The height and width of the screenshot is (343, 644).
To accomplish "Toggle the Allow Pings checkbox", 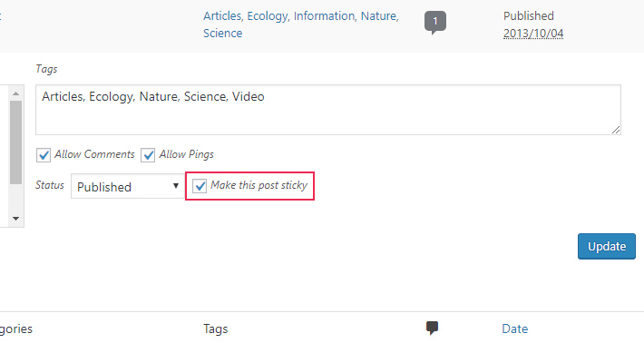I will [148, 155].
